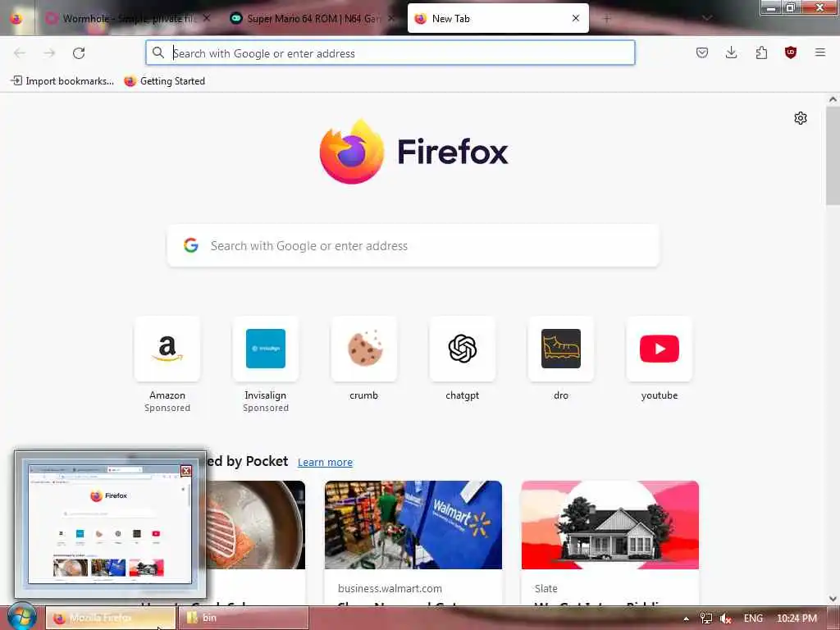
Task: Click the page scrollbar down arrow
Action: pyautogui.click(x=833, y=598)
